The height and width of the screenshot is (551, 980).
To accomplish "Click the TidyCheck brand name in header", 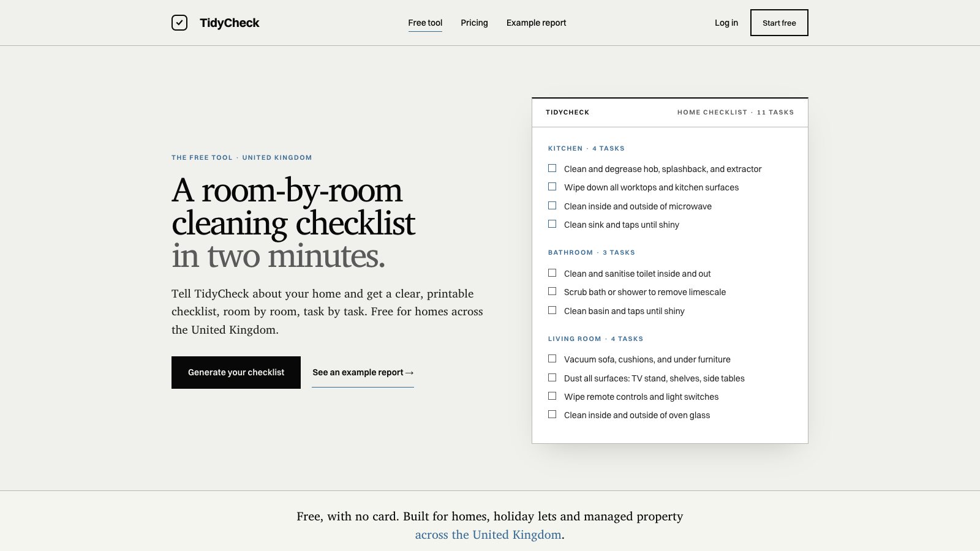I will click(x=230, y=23).
